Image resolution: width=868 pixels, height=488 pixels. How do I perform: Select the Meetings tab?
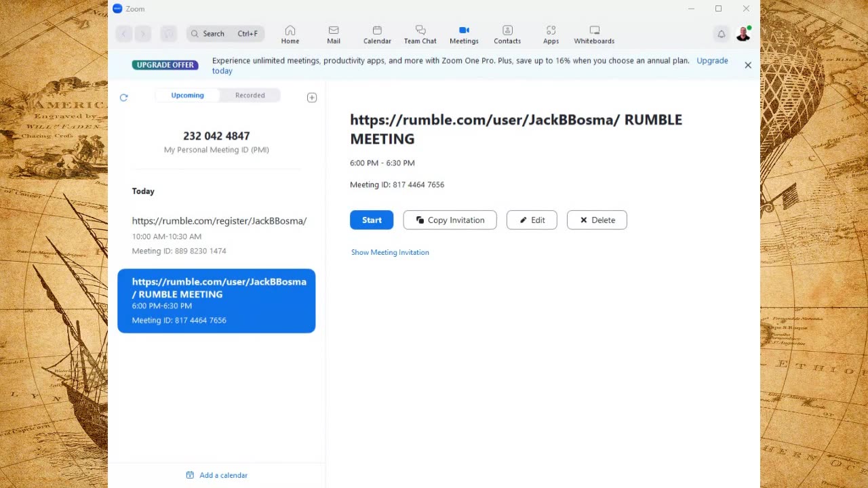click(x=464, y=35)
